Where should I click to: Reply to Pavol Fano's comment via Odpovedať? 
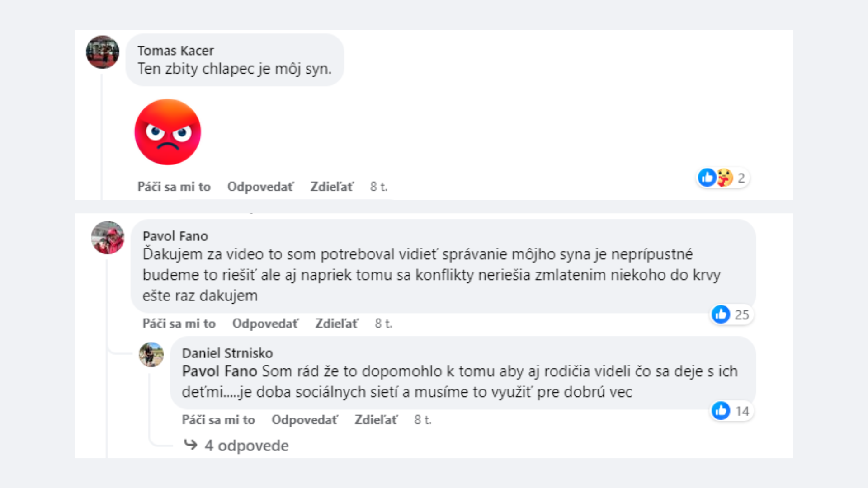click(265, 324)
